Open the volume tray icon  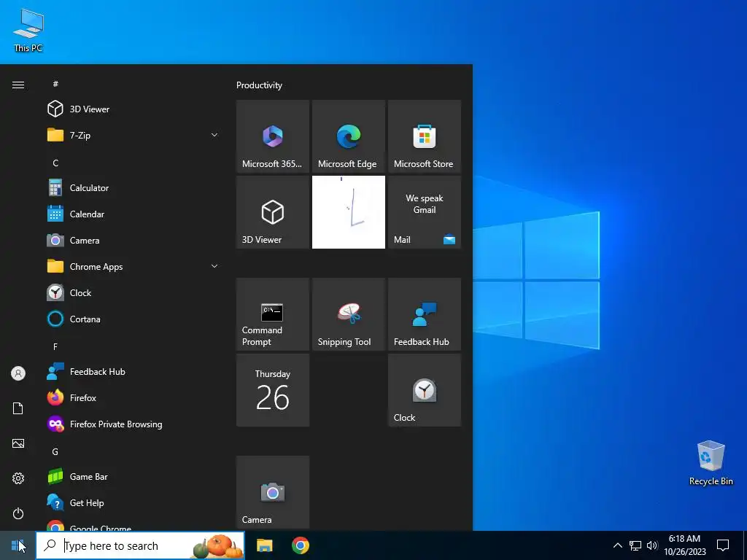pyautogui.click(x=652, y=545)
